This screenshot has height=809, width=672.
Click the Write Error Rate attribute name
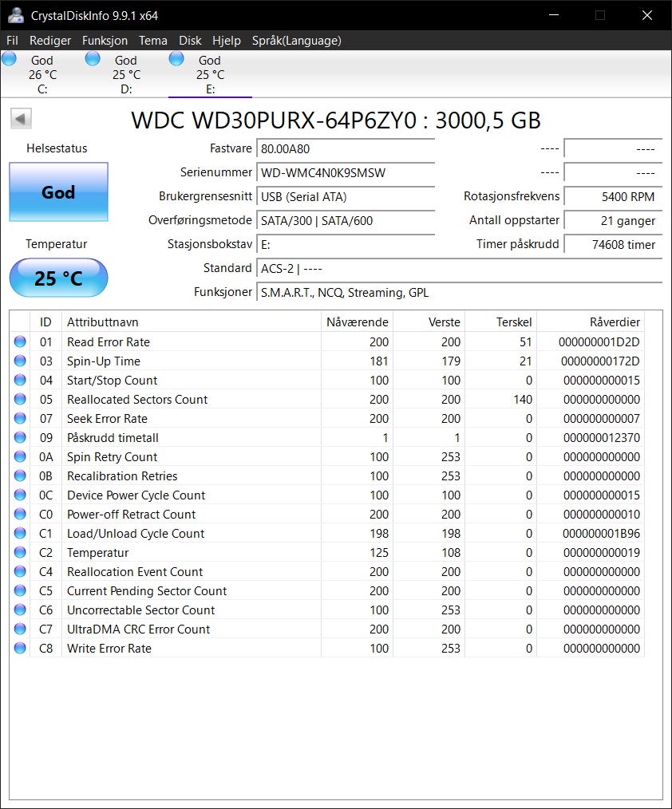(x=109, y=648)
